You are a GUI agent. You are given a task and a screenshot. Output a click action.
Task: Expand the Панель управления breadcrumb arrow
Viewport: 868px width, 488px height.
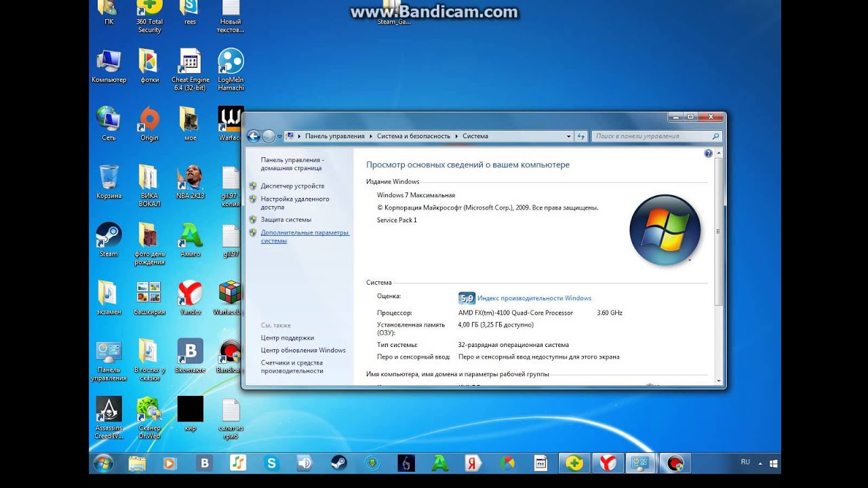(370, 136)
